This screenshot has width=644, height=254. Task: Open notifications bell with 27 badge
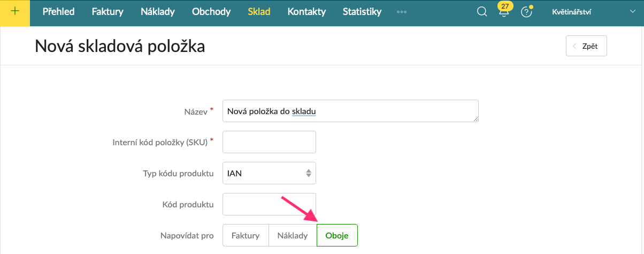point(503,12)
